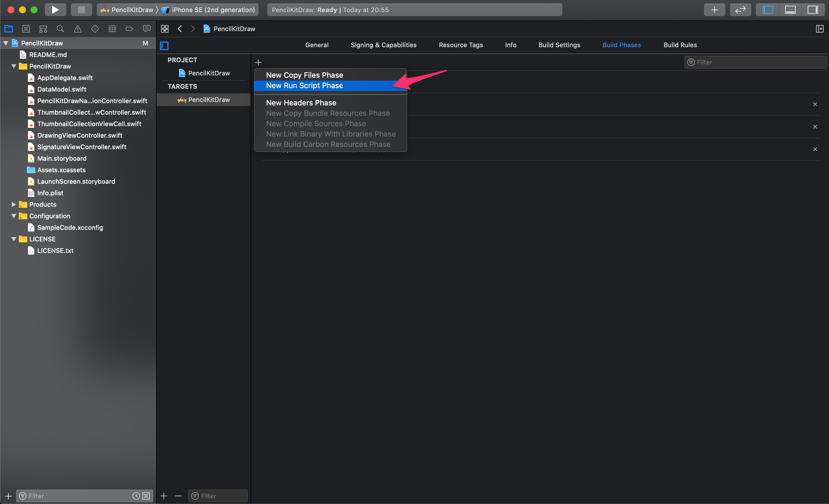The width and height of the screenshot is (829, 504).
Task: Show the Breakpoint navigator
Action: [130, 29]
